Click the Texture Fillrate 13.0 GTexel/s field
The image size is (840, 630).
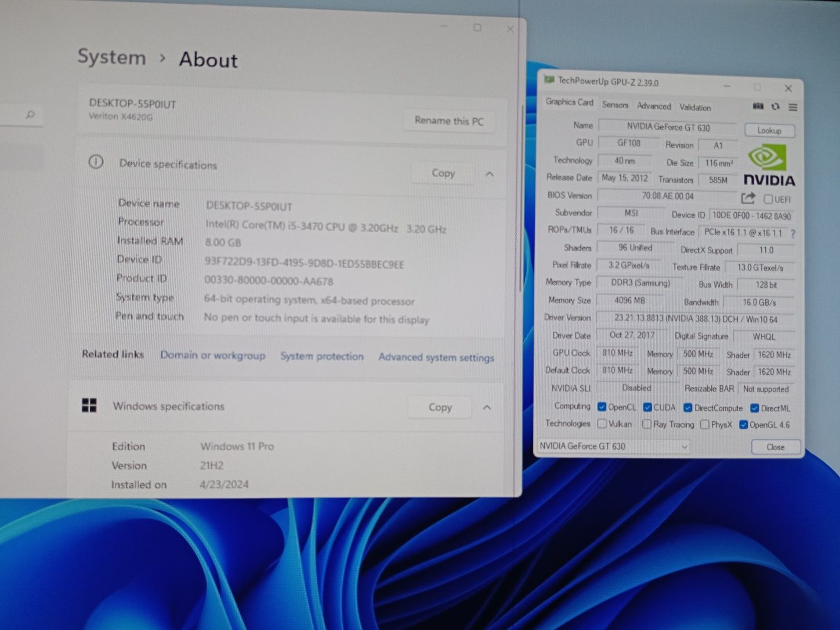pyautogui.click(x=760, y=267)
